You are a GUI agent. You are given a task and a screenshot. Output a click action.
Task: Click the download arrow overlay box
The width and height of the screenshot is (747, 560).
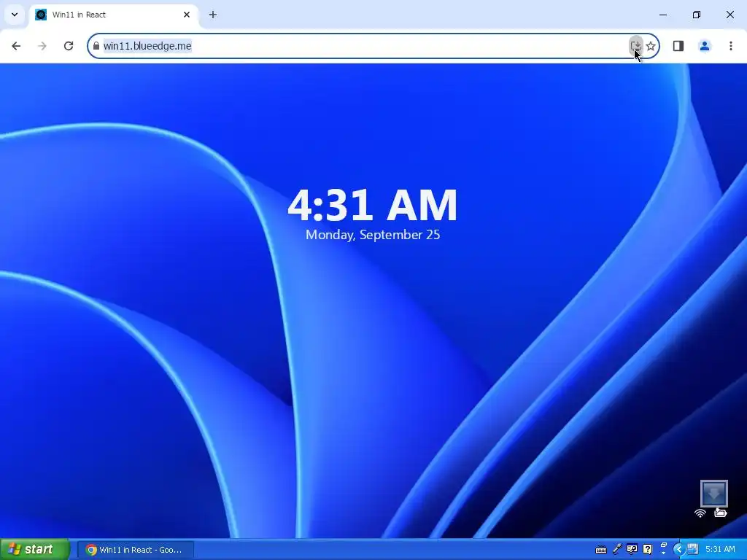[x=713, y=494]
